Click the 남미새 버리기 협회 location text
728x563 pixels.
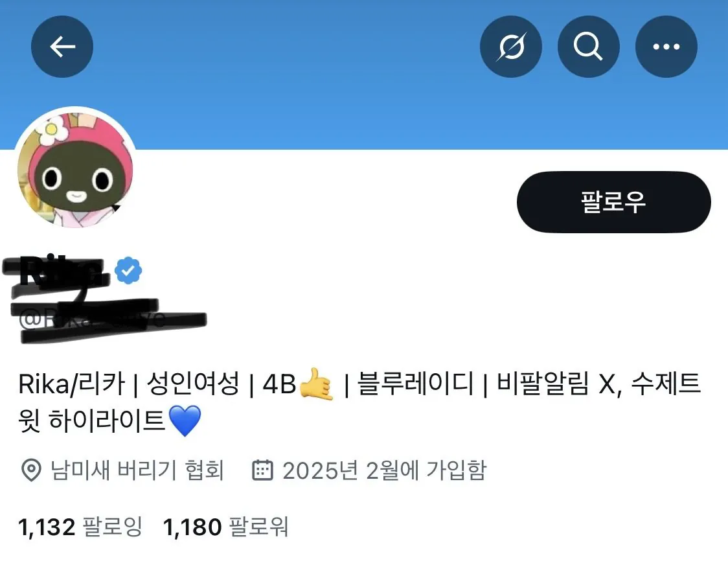[x=137, y=470]
